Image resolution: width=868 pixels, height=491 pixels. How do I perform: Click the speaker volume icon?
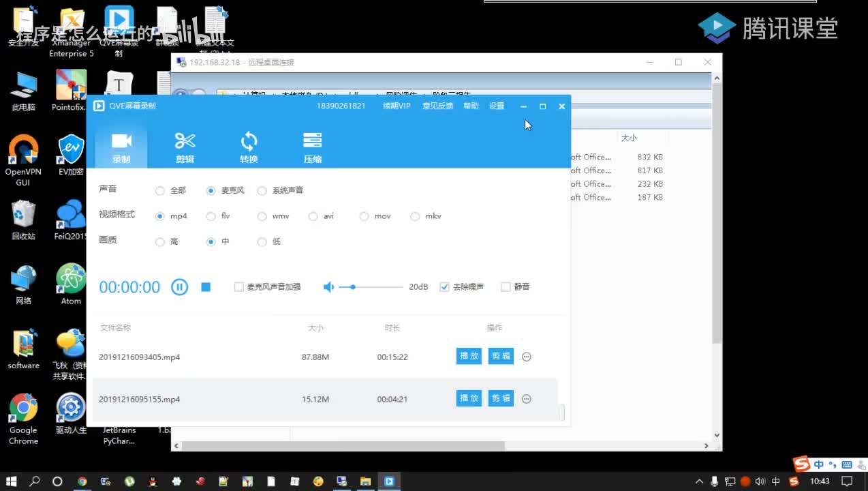click(x=328, y=287)
